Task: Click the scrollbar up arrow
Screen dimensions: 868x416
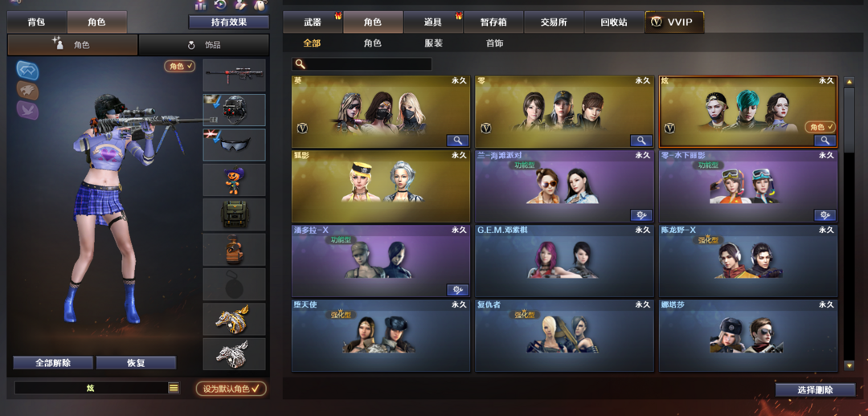Action: tap(849, 82)
